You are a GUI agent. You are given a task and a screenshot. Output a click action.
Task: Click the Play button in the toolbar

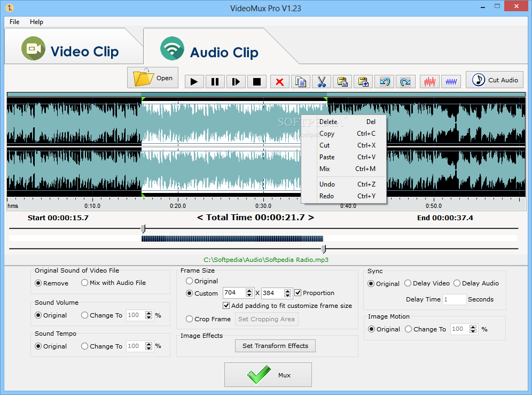coord(194,82)
